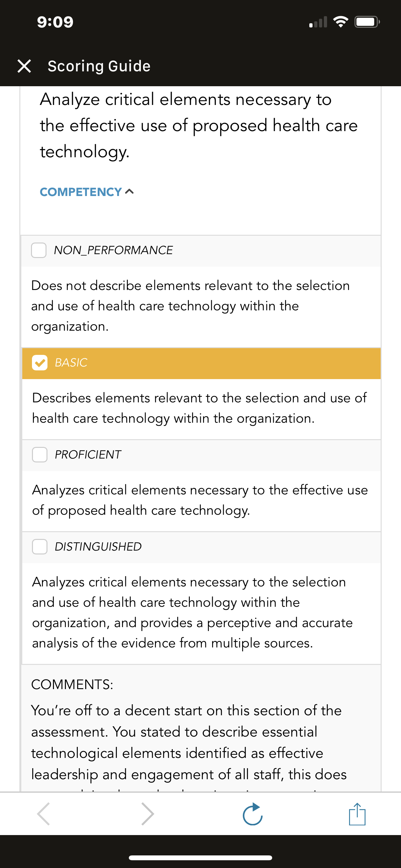Check the NON_PERFORMANCE checkbox

pos(39,250)
